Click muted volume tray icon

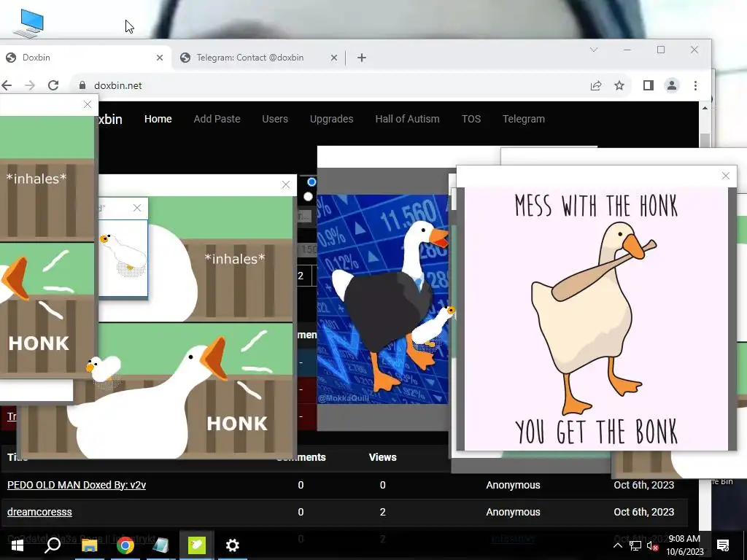click(653, 546)
